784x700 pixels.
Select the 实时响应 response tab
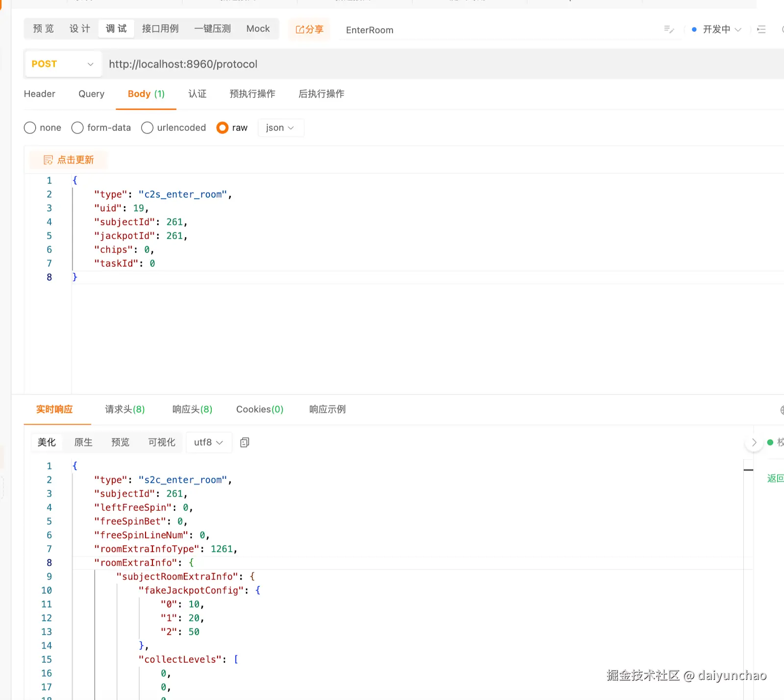coord(54,409)
